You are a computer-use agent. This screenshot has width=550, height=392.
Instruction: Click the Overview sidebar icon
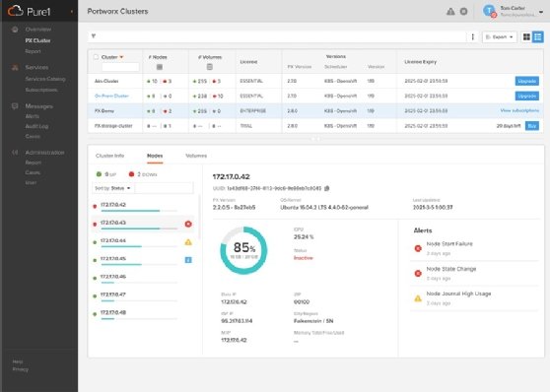pos(15,30)
